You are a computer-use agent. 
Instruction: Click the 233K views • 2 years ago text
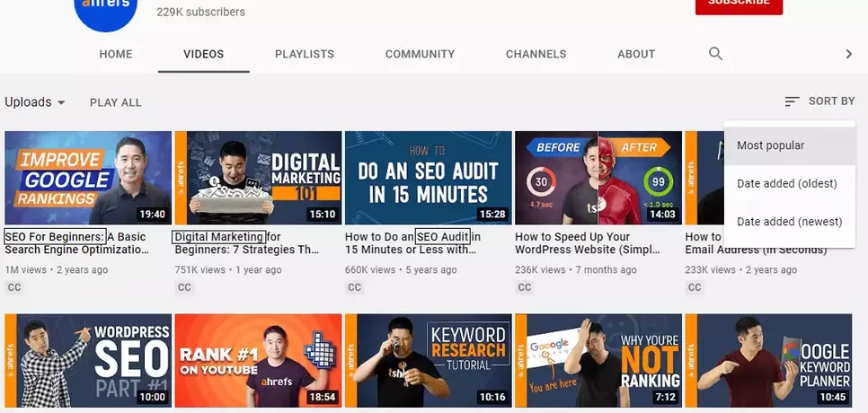click(741, 270)
